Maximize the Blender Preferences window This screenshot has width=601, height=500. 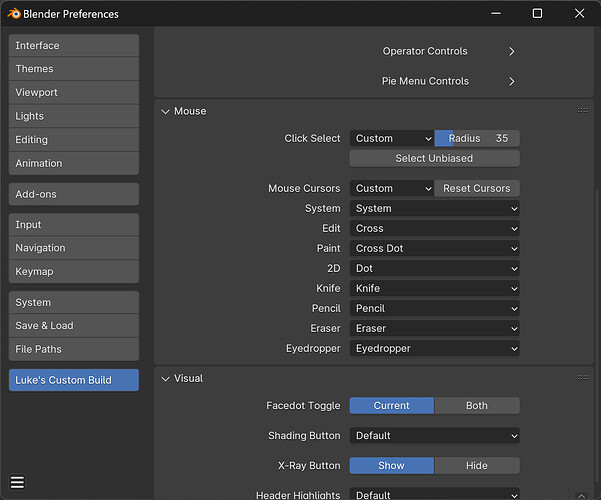(x=537, y=13)
